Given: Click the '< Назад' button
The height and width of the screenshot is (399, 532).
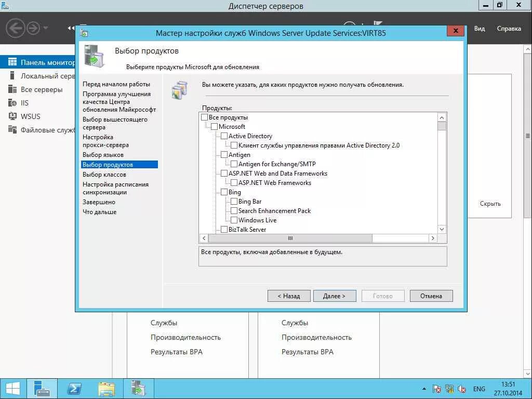Looking at the screenshot, I should 289,296.
